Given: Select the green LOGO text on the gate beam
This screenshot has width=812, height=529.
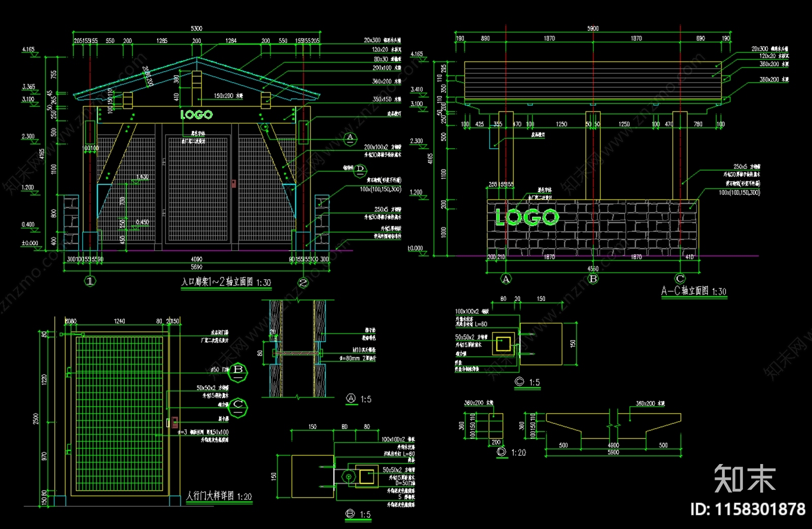Looking at the screenshot, I should click(197, 115).
